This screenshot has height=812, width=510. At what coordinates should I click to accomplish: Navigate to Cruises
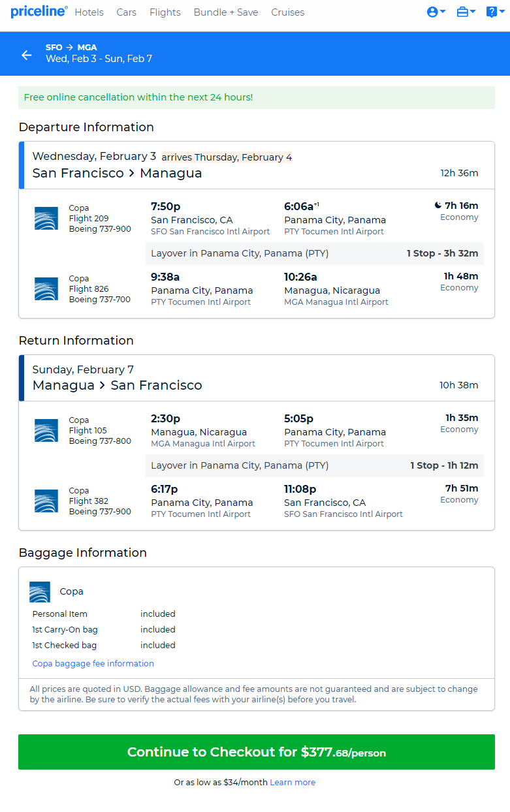(287, 12)
